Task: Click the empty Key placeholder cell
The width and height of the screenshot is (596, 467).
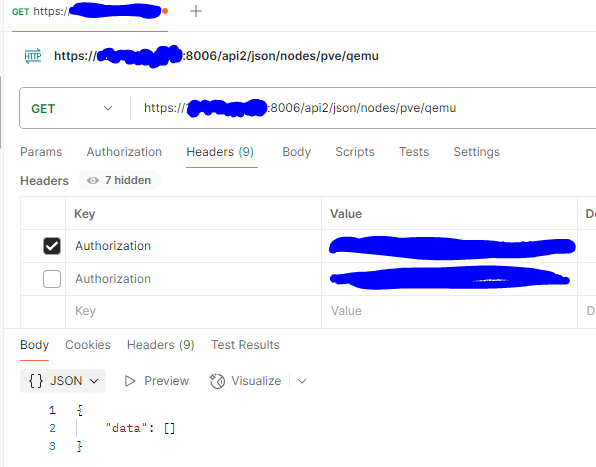Action: (x=193, y=311)
